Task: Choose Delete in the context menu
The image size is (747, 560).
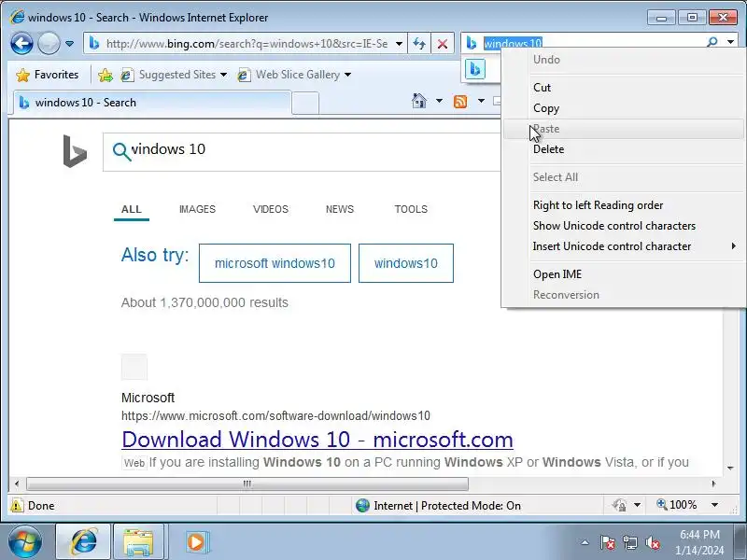Action: (624, 149)
